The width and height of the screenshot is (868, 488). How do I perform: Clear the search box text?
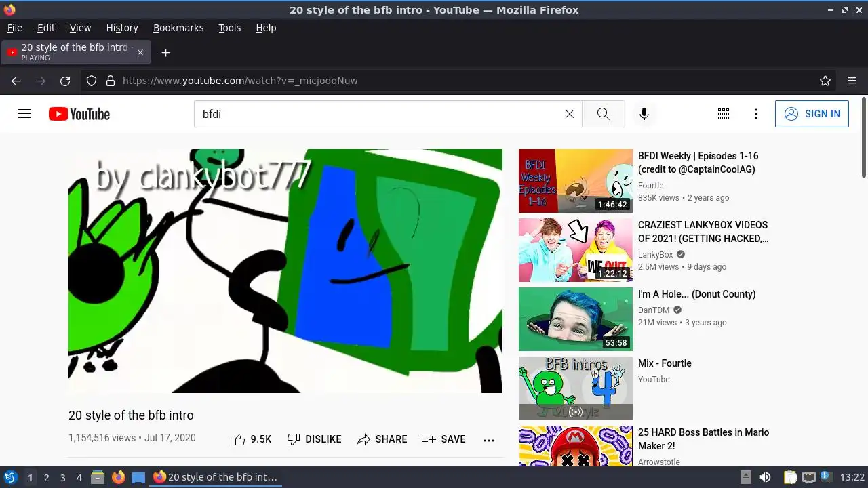point(570,114)
